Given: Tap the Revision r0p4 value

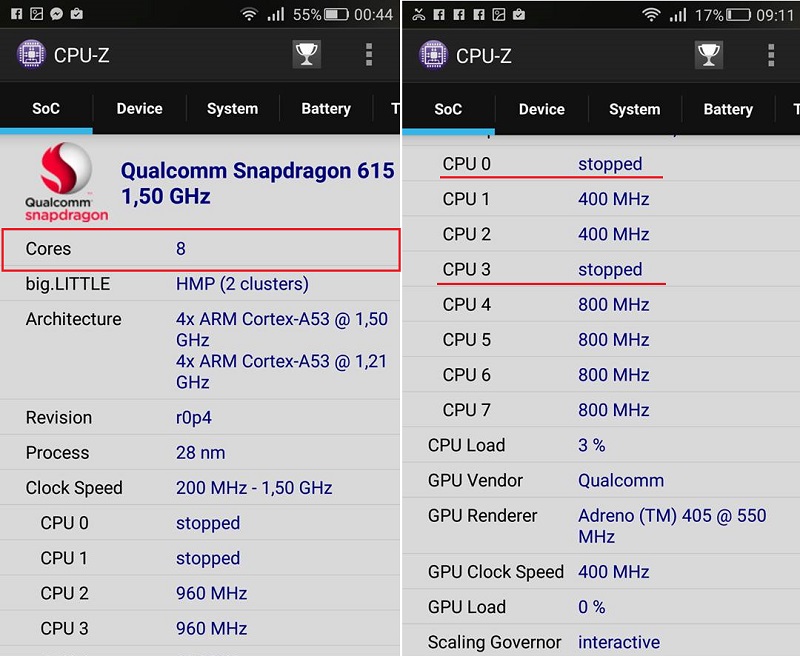Looking at the screenshot, I should pos(193,418).
